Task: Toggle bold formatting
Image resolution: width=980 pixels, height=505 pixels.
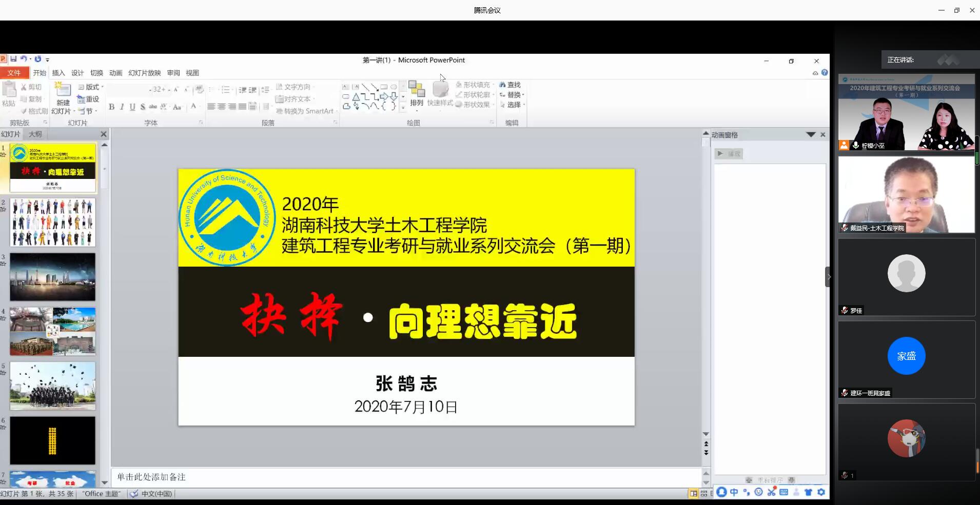Action: 112,107
